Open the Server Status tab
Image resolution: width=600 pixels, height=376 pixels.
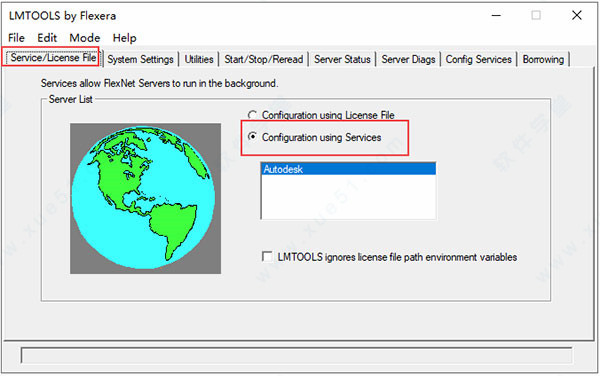click(x=342, y=59)
